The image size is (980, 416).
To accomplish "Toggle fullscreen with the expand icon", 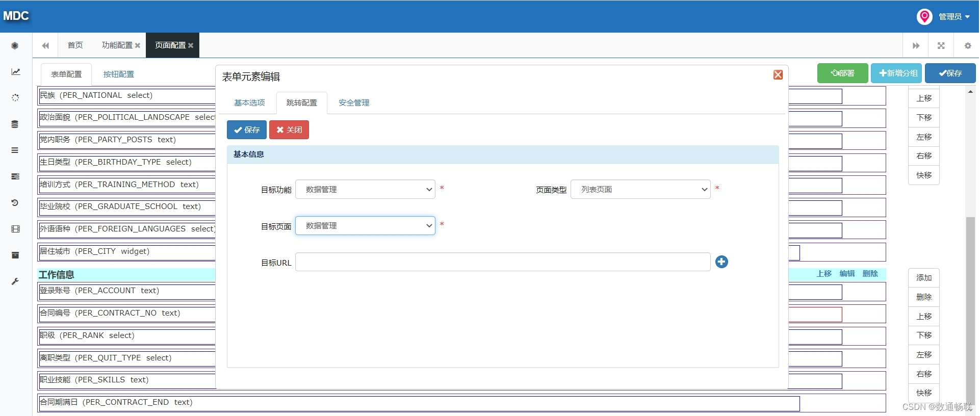I will tap(941, 45).
